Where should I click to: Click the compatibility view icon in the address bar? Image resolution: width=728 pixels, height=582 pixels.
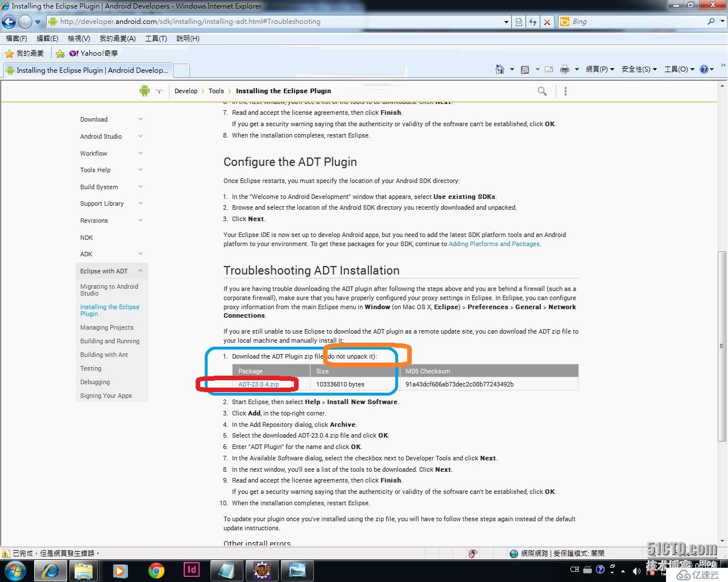pyautogui.click(x=519, y=22)
